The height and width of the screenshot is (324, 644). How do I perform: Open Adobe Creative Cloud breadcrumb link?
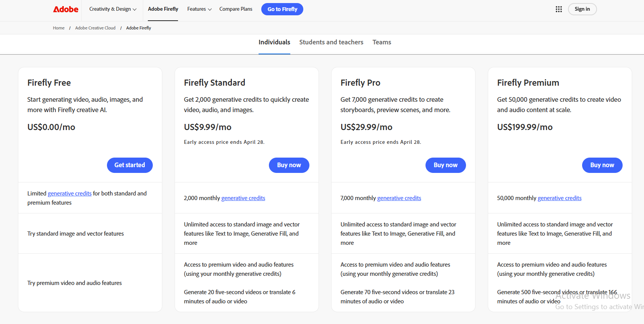(x=95, y=28)
